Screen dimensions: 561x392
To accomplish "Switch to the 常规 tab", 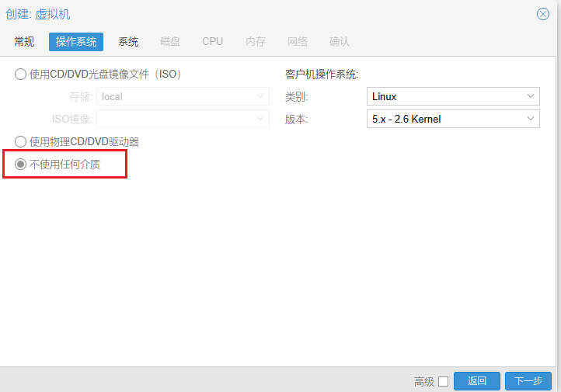I will [24, 42].
